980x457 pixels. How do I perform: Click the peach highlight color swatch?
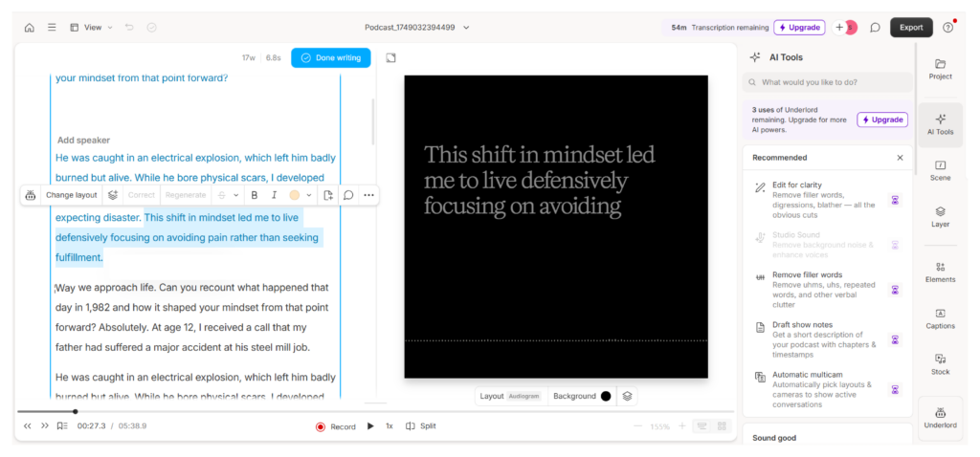pos(295,195)
